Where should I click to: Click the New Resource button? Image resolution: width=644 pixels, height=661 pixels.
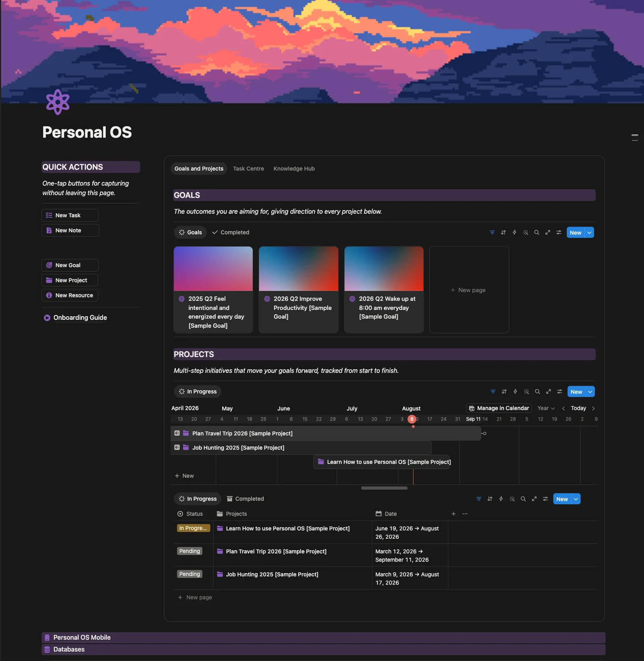click(x=70, y=295)
